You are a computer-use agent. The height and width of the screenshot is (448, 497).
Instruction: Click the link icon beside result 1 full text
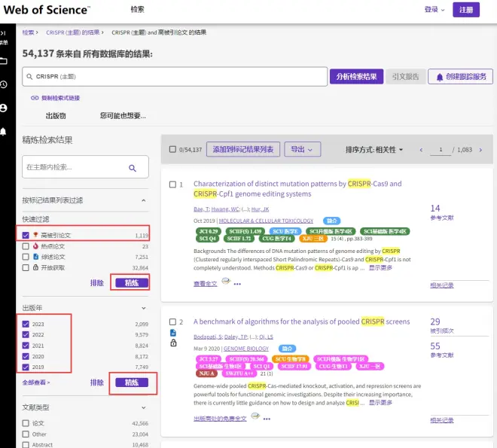click(x=225, y=281)
